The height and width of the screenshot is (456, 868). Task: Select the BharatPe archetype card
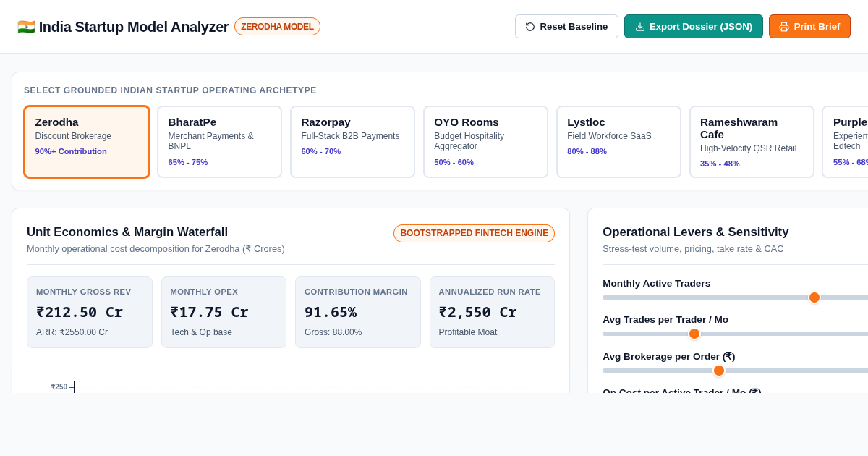point(220,142)
